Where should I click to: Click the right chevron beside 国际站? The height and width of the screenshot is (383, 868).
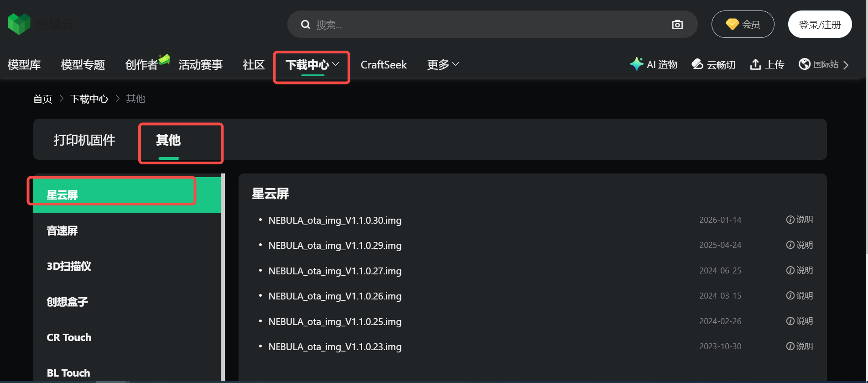click(x=846, y=65)
